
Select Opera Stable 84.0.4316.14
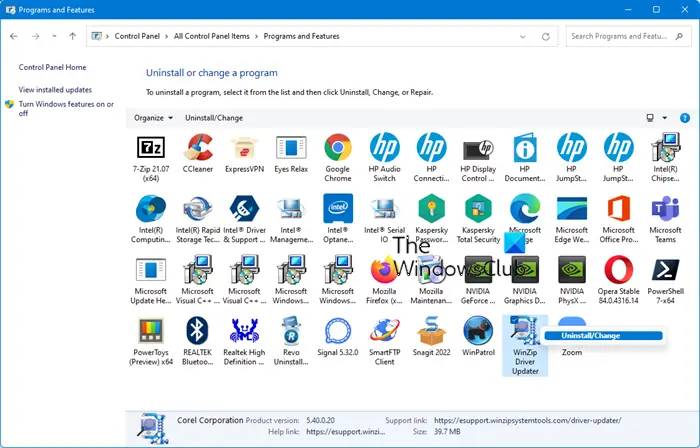[x=618, y=280]
